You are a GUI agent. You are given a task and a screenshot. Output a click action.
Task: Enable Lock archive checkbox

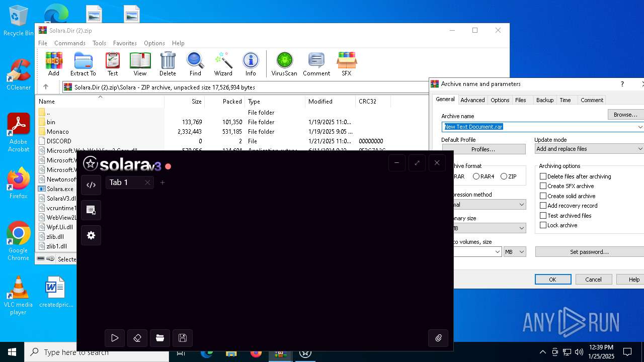(x=543, y=225)
